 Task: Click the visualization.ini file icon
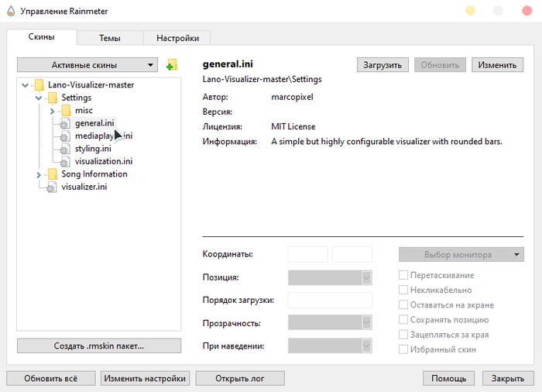click(x=66, y=161)
